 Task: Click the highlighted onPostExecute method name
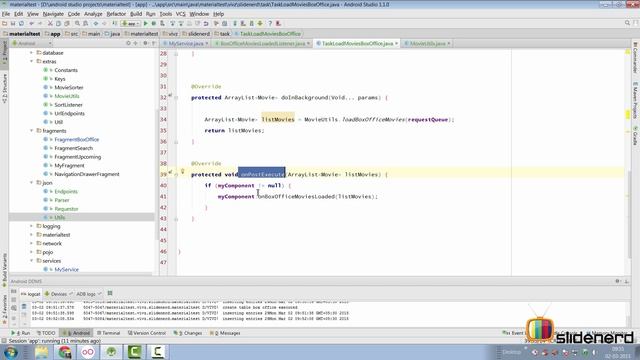pos(262,174)
